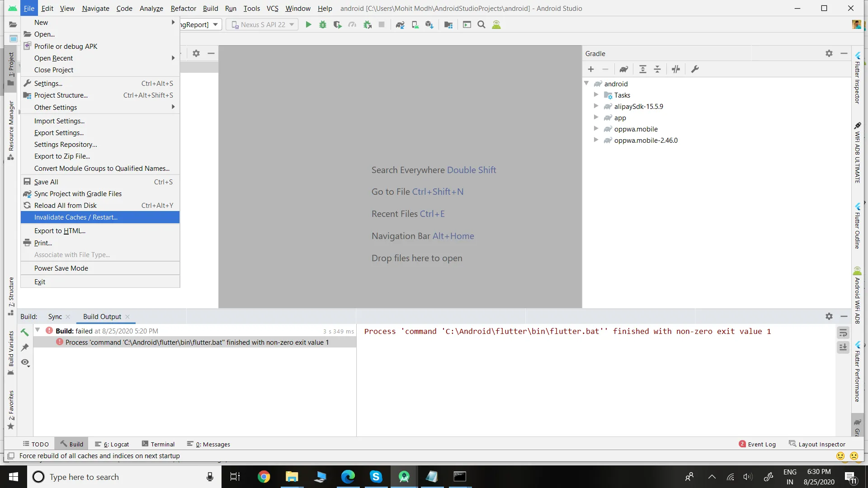This screenshot has height=488, width=868.
Task: Open the Terminal tool window button
Action: [158, 444]
